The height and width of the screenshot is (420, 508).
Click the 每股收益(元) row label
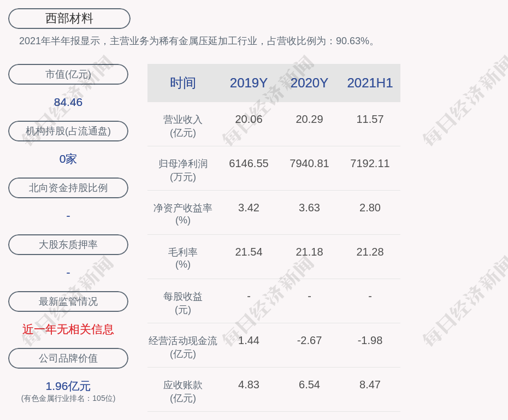[183, 303]
